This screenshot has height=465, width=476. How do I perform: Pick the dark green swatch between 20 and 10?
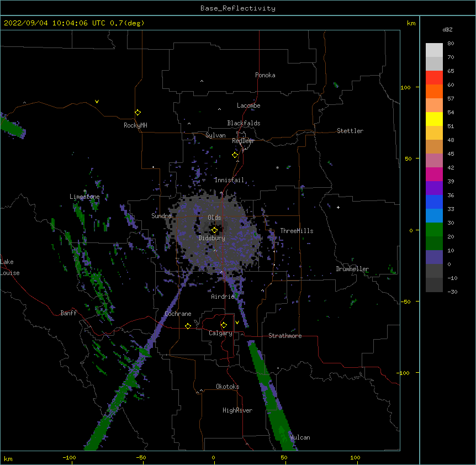point(434,244)
